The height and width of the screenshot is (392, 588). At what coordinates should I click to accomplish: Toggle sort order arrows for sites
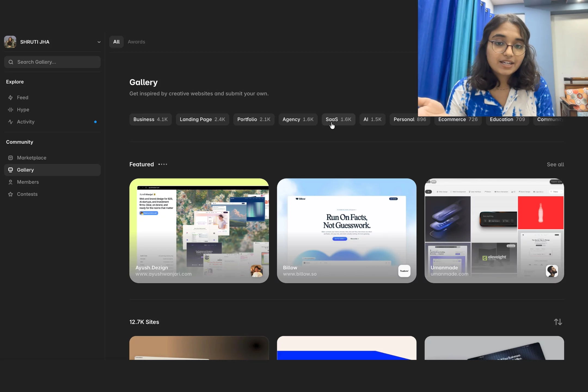click(558, 322)
